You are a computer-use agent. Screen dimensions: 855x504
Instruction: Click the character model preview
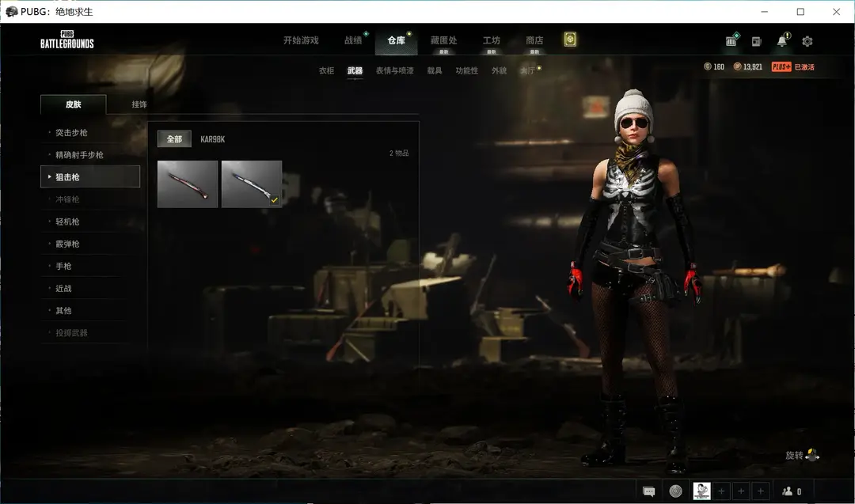[634, 281]
